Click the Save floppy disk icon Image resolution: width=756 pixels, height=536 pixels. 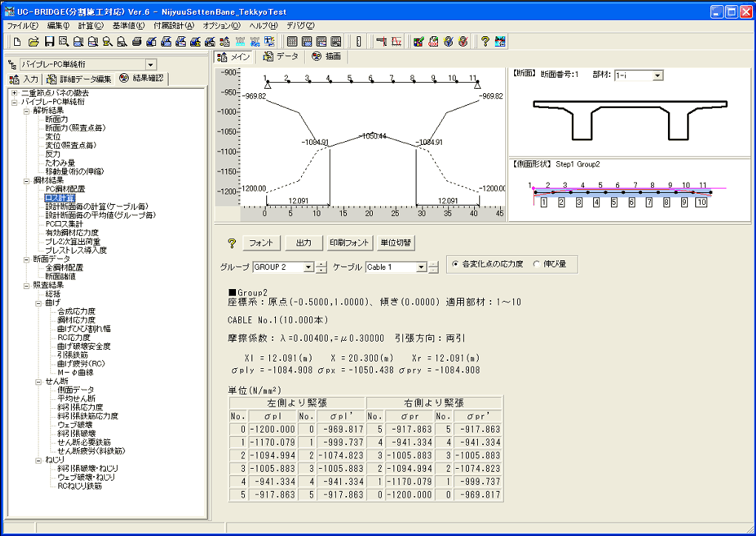49,41
